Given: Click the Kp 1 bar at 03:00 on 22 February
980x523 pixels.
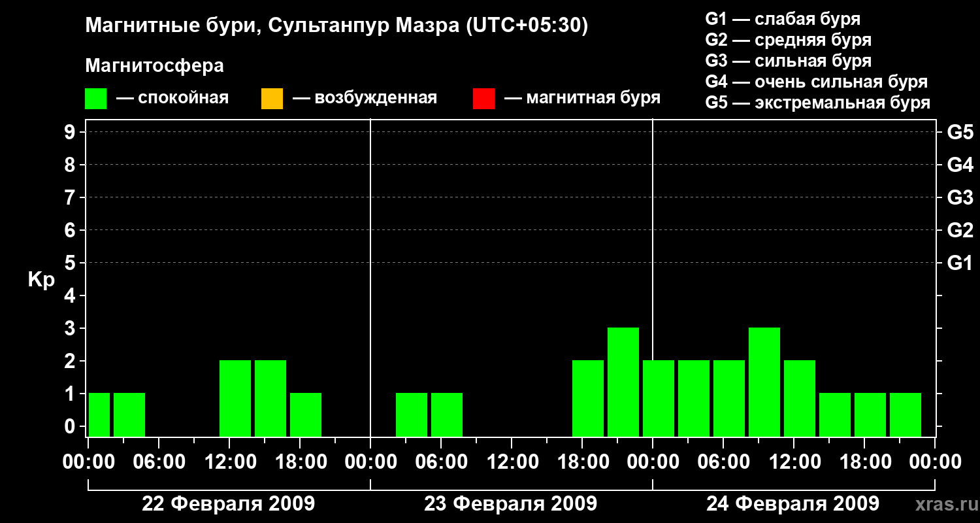Looking at the screenshot, I should pyautogui.click(x=129, y=414).
